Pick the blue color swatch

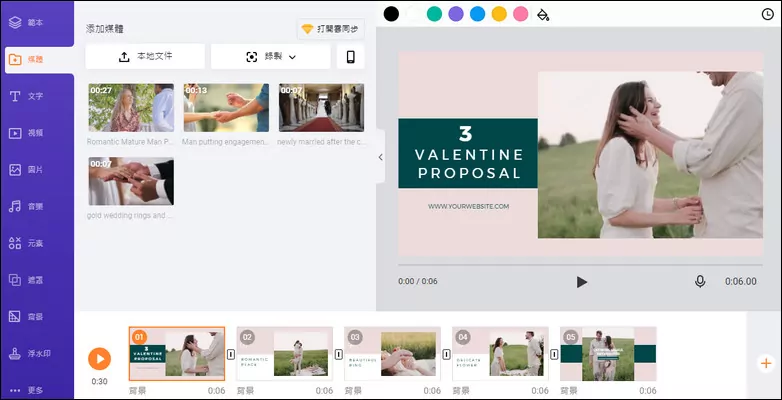[x=477, y=14]
